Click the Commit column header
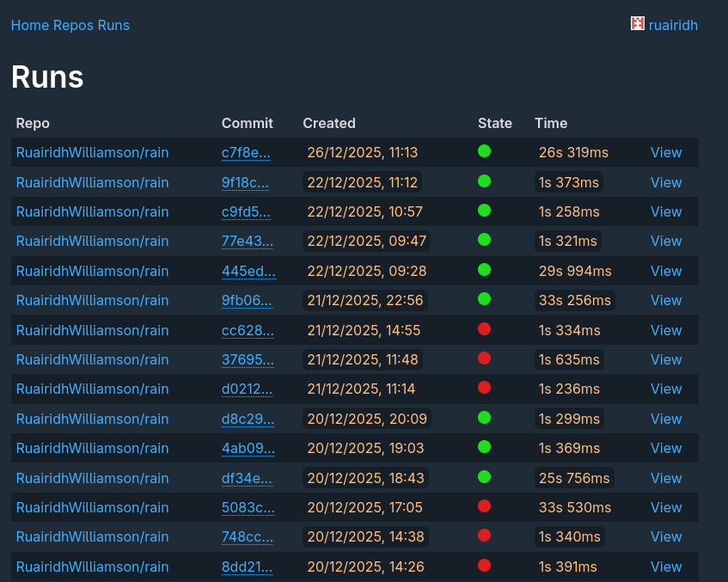This screenshot has width=728, height=582. (246, 123)
